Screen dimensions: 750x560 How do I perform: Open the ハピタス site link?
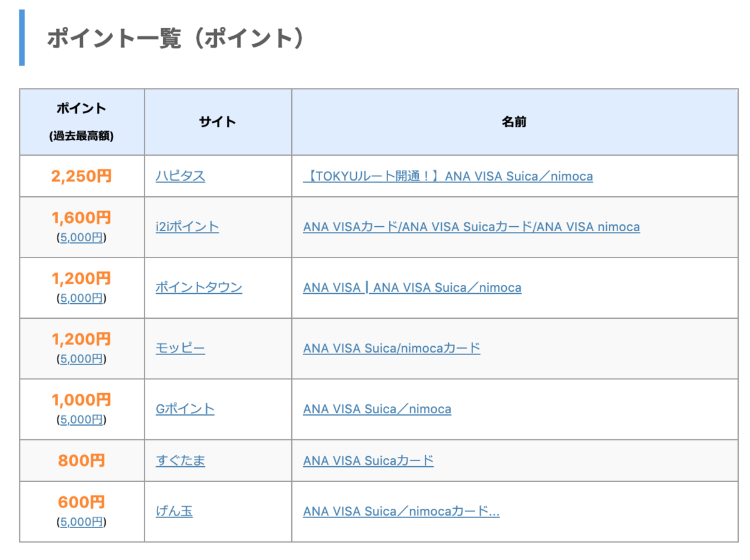point(180,176)
